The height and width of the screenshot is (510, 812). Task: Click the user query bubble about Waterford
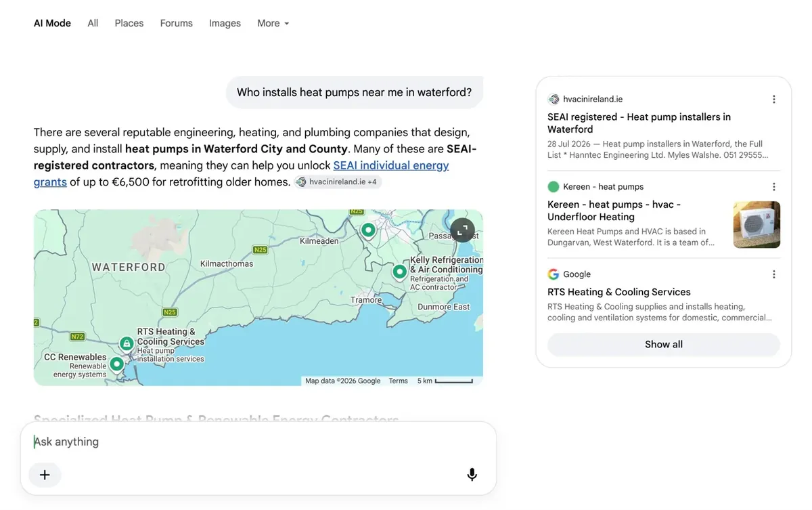point(354,92)
